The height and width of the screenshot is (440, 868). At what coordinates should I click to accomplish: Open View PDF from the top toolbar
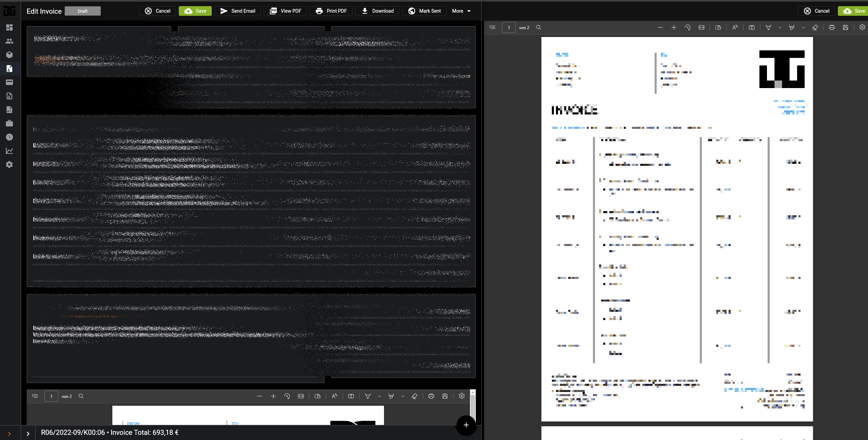tap(285, 11)
